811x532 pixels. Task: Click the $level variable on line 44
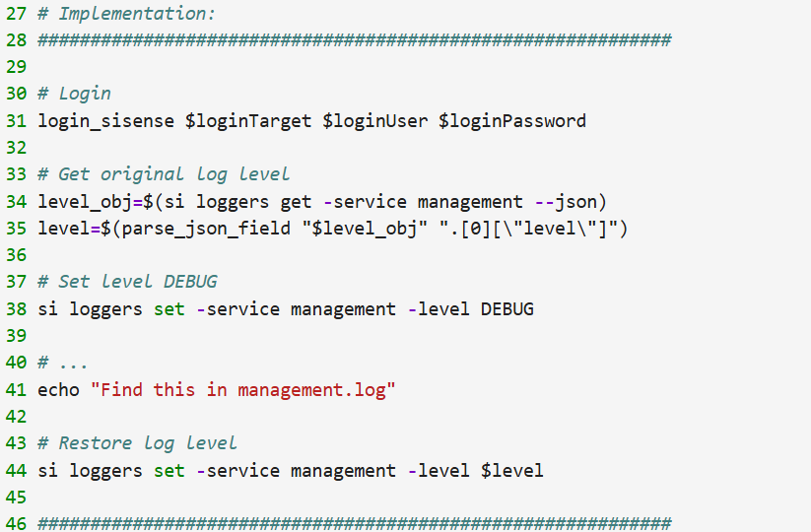(511, 471)
